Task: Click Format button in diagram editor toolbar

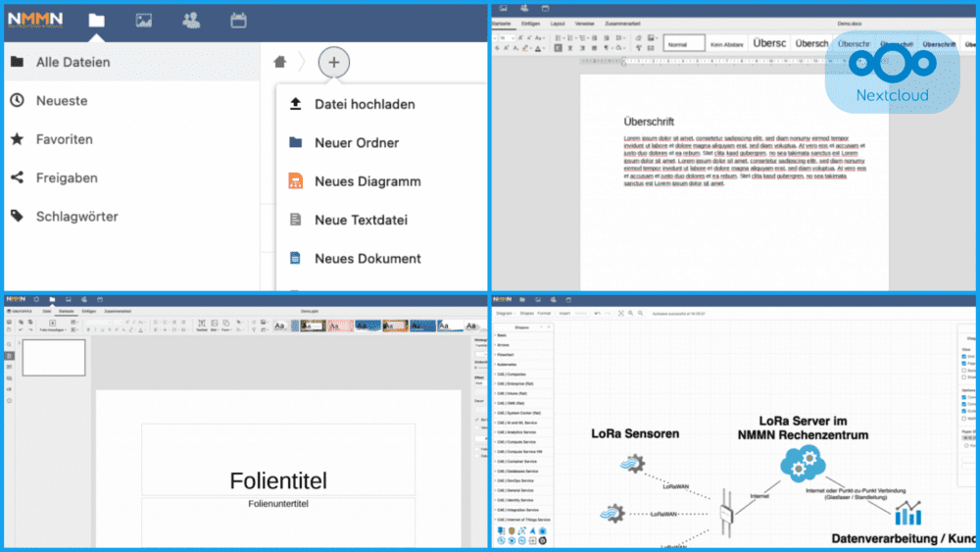Action: pyautogui.click(x=544, y=313)
